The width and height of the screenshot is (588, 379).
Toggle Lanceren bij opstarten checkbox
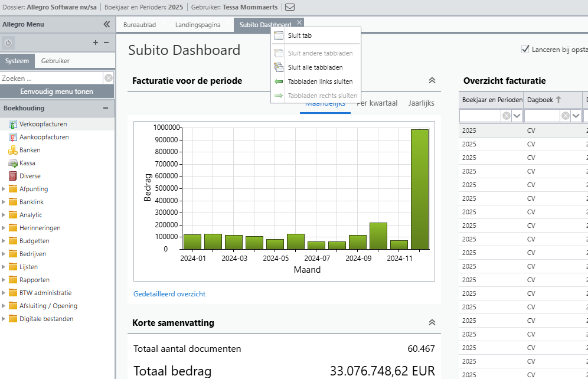(x=525, y=49)
